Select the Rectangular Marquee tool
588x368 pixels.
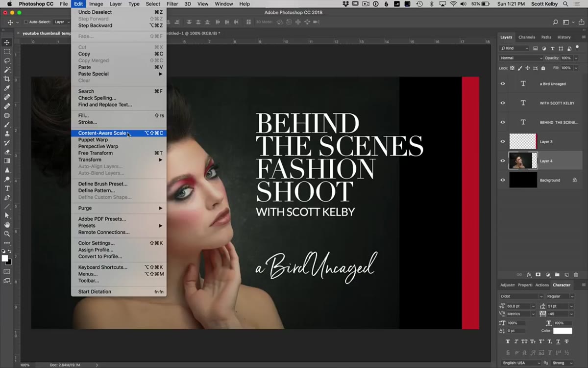pyautogui.click(x=7, y=52)
